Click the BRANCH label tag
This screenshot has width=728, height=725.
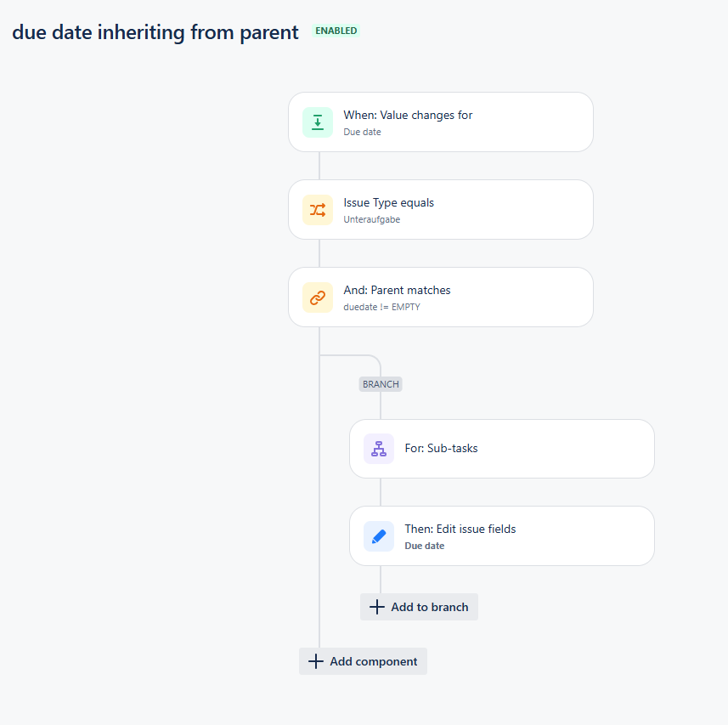381,384
